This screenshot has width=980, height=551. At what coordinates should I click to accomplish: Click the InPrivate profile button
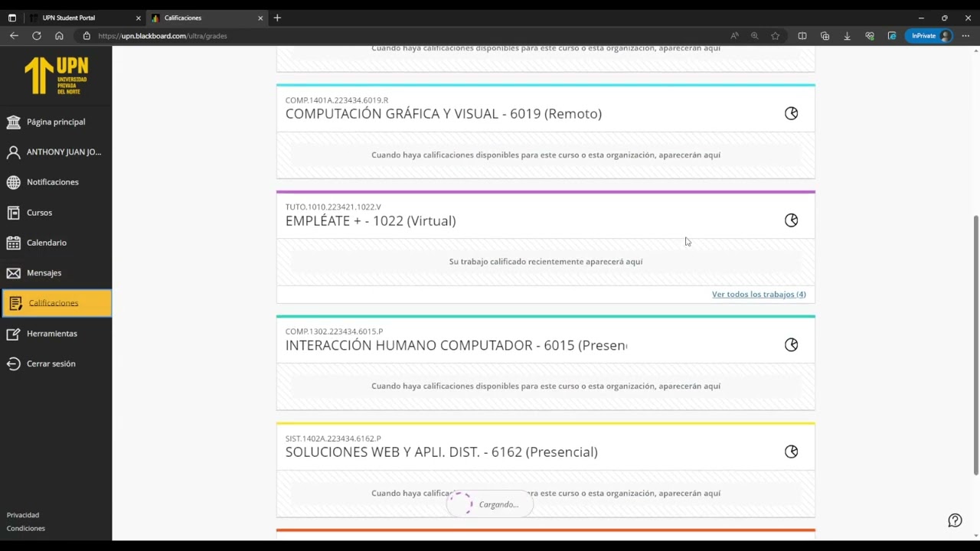[x=929, y=35]
